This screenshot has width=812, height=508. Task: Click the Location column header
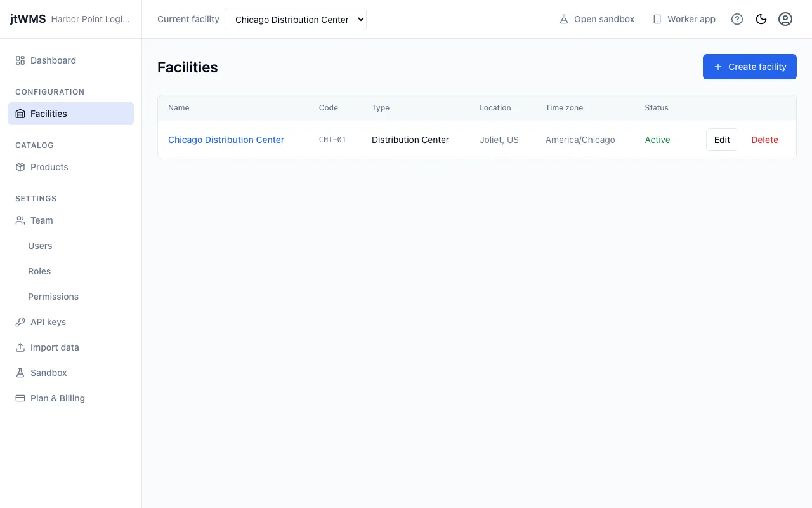(x=495, y=108)
